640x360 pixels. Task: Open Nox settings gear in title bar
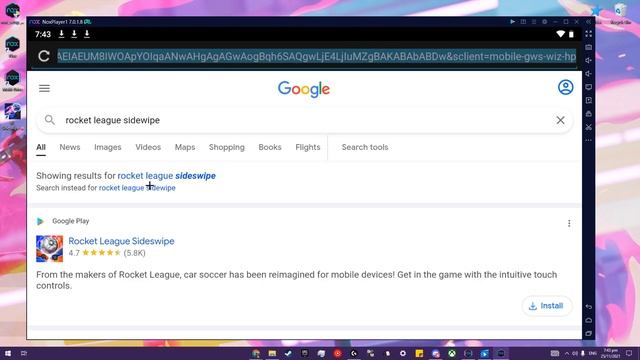click(x=544, y=22)
